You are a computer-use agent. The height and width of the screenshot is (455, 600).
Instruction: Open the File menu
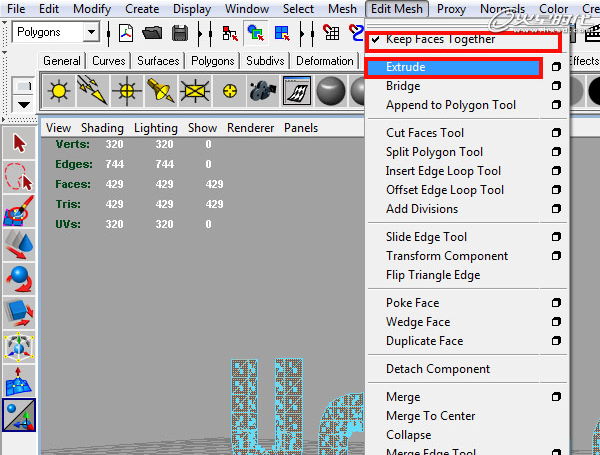16,8
